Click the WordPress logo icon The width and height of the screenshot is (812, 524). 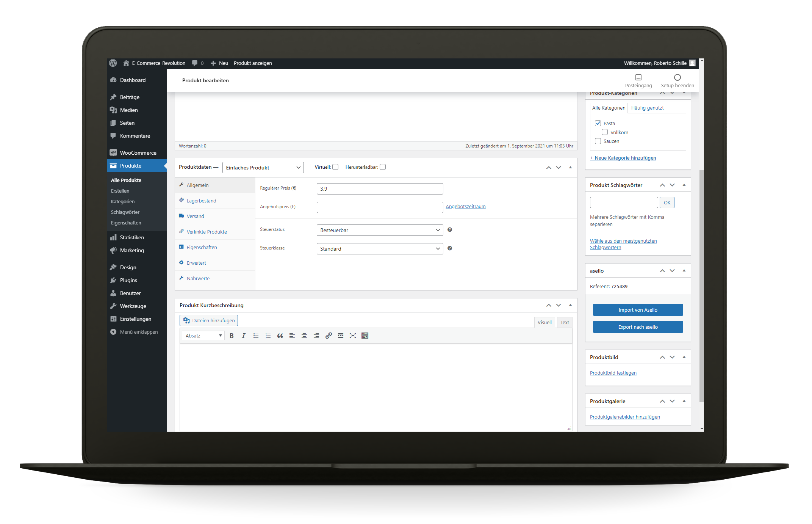point(113,63)
